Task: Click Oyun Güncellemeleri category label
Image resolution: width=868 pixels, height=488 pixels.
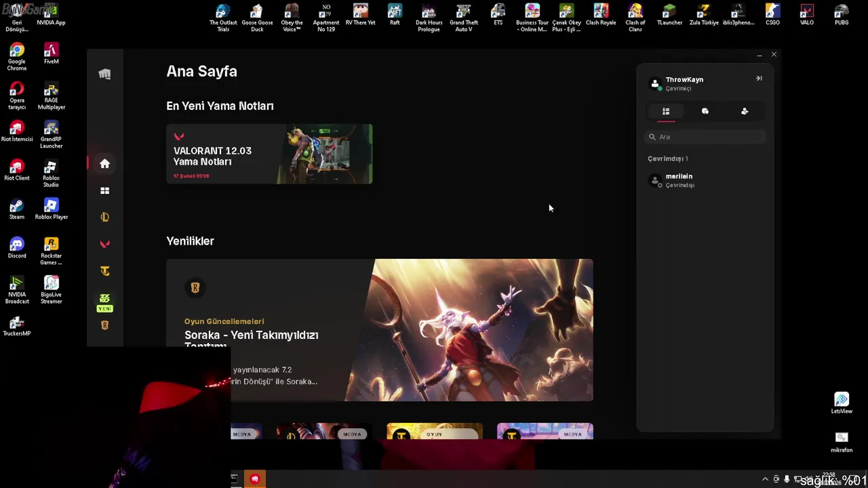Action: tap(224, 321)
